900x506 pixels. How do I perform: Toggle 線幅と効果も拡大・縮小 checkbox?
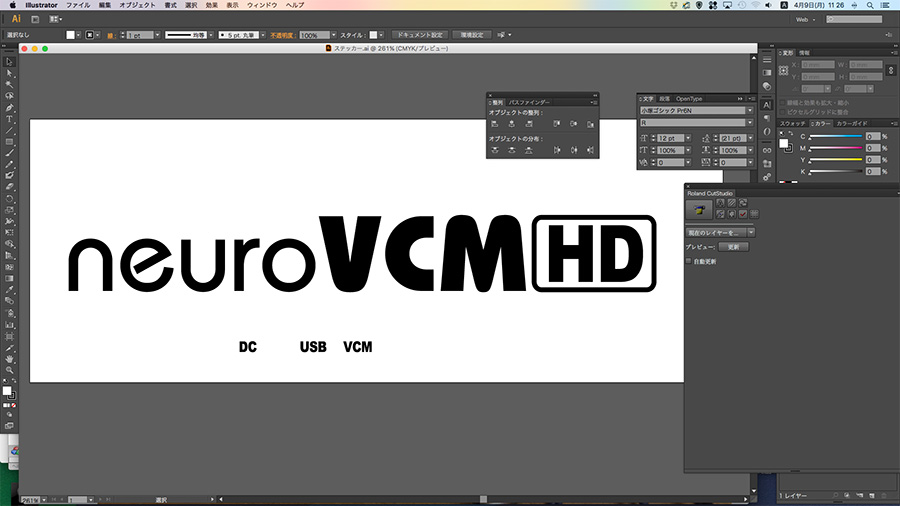[x=783, y=103]
